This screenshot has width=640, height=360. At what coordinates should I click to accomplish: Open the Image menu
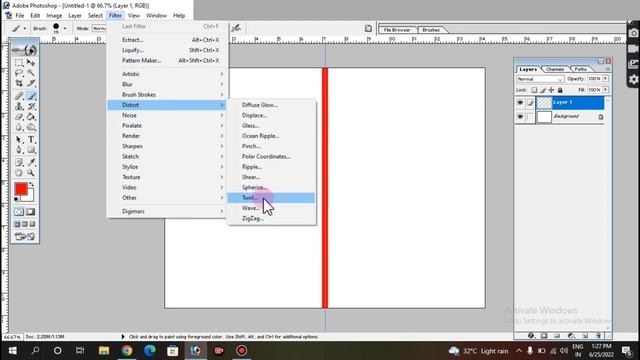pyautogui.click(x=54, y=16)
